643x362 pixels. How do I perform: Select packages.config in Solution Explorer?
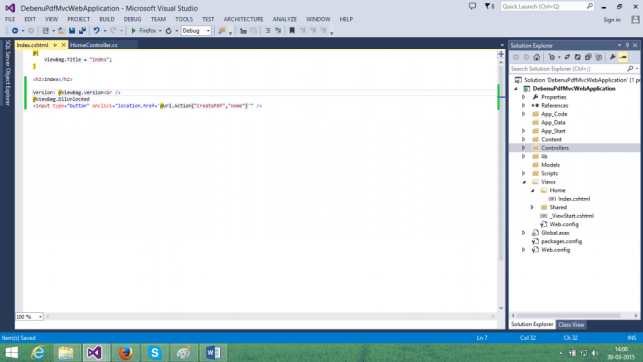(561, 241)
